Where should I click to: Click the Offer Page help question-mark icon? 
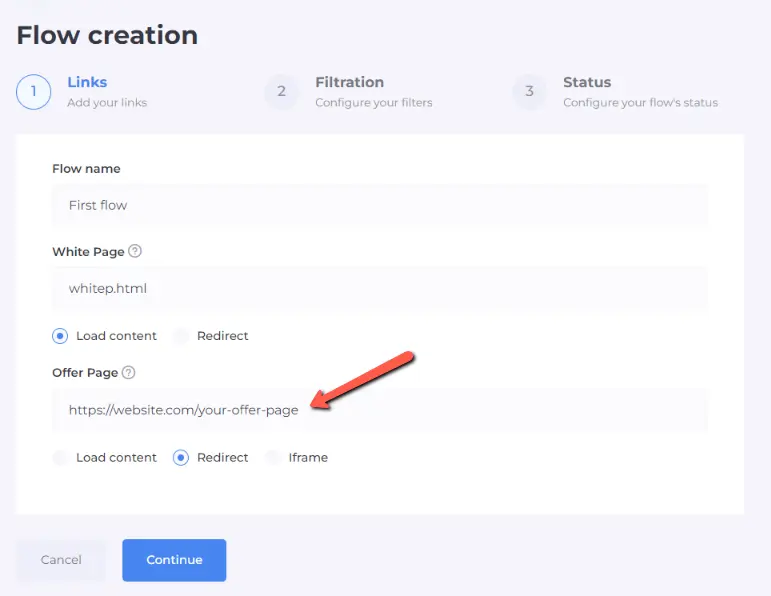click(x=129, y=372)
